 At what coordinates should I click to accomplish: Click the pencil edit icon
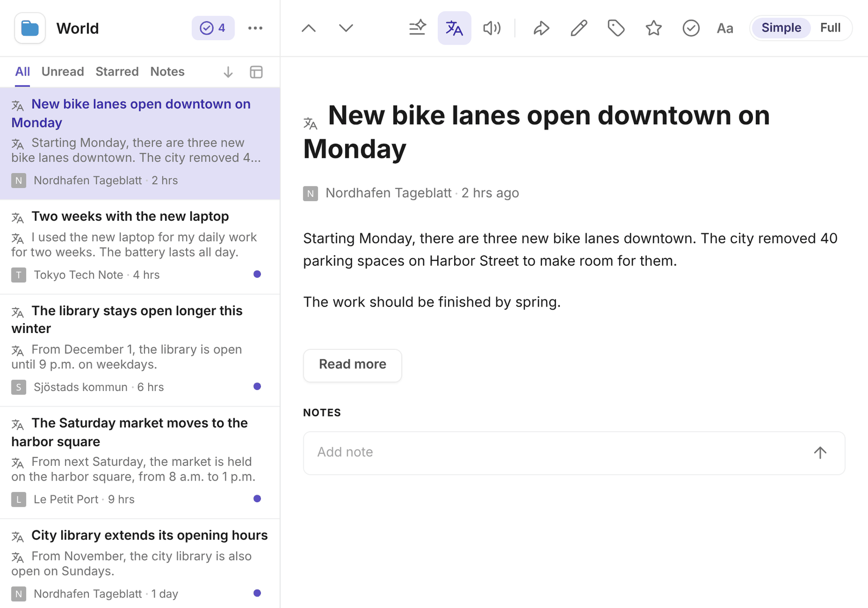(579, 28)
